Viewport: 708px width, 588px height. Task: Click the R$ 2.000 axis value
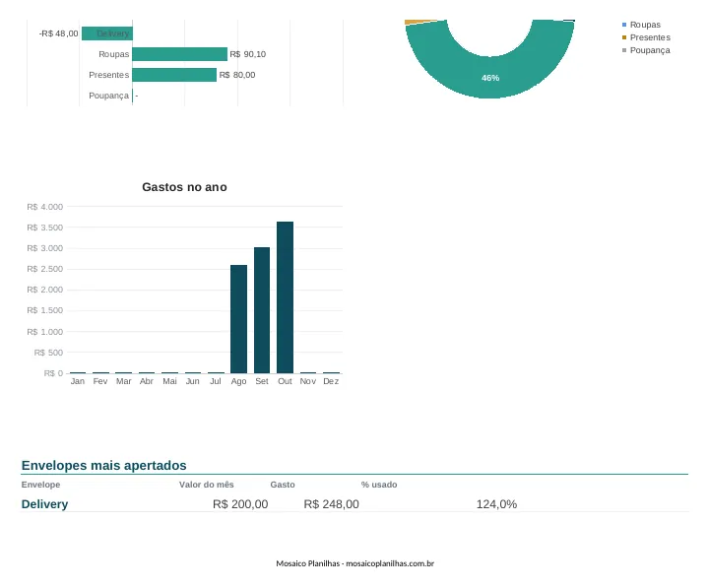pyautogui.click(x=44, y=290)
